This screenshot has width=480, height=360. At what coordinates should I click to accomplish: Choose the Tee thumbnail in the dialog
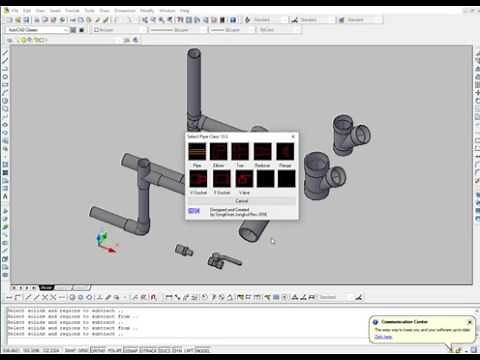pyautogui.click(x=240, y=152)
